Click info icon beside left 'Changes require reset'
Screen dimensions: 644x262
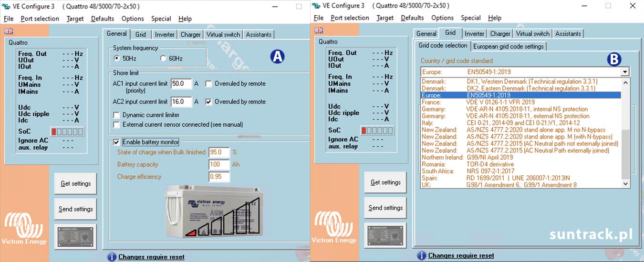(x=112, y=257)
